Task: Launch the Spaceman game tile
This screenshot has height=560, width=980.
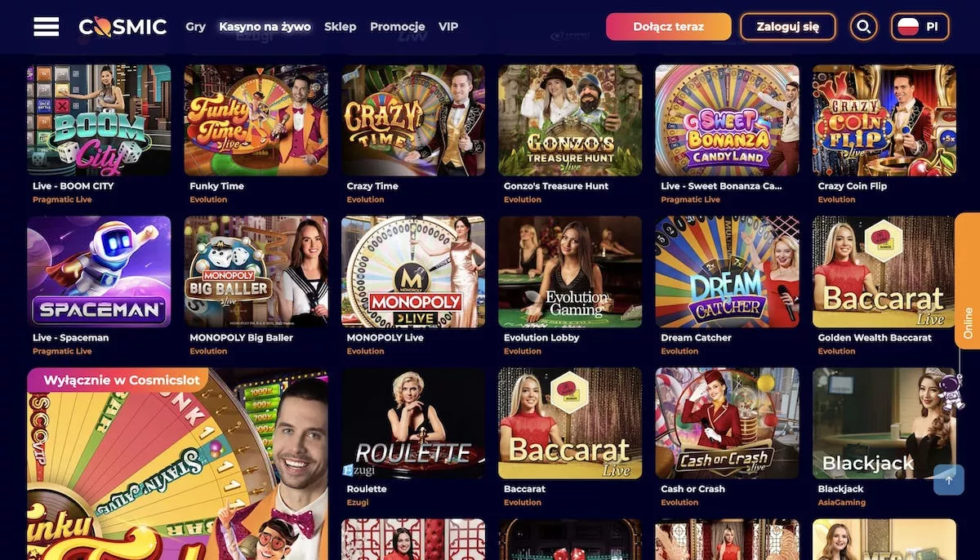Action: [x=99, y=272]
